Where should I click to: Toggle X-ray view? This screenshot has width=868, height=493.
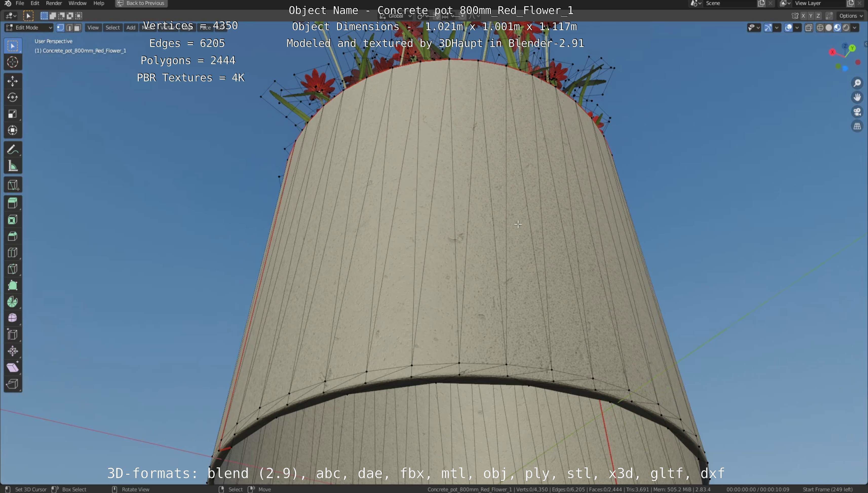(x=809, y=28)
